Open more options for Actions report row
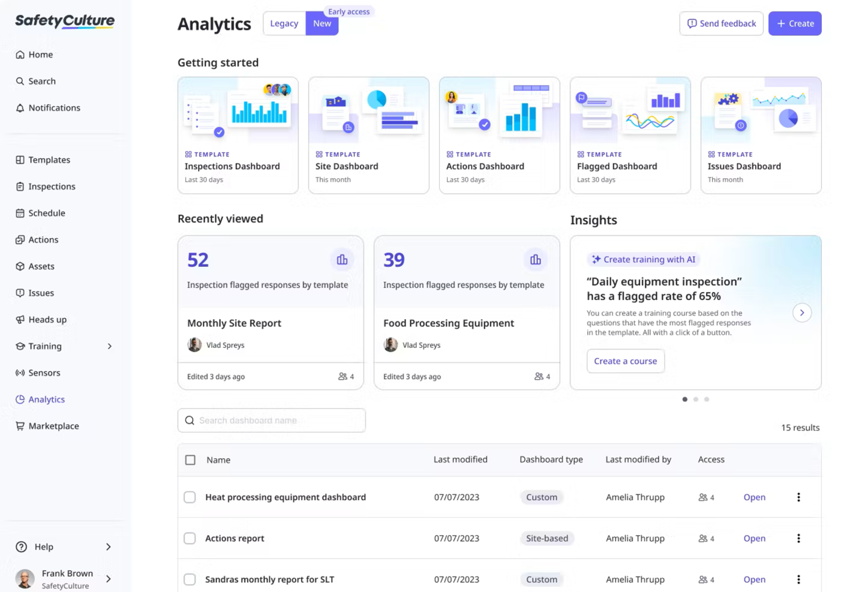 [x=798, y=539]
